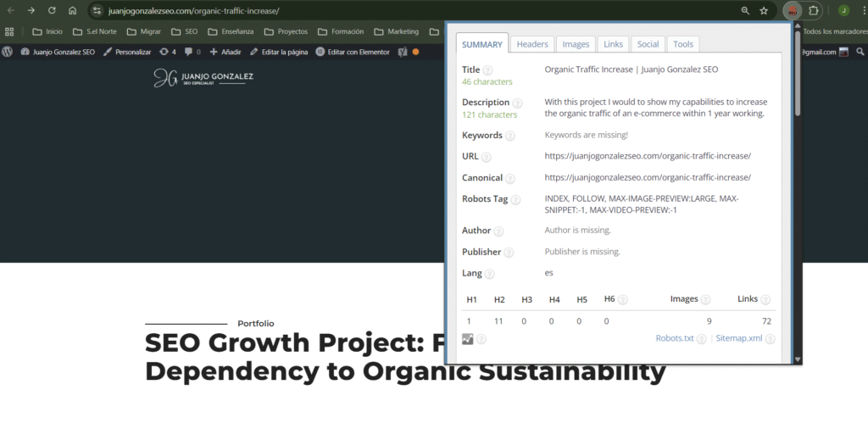Bookmark this page with the star icon
868x434 pixels.
click(x=764, y=11)
